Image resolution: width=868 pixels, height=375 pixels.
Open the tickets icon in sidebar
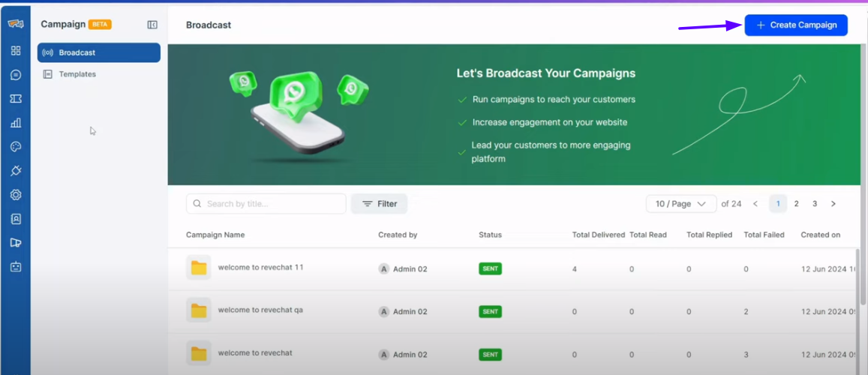pyautogui.click(x=16, y=99)
